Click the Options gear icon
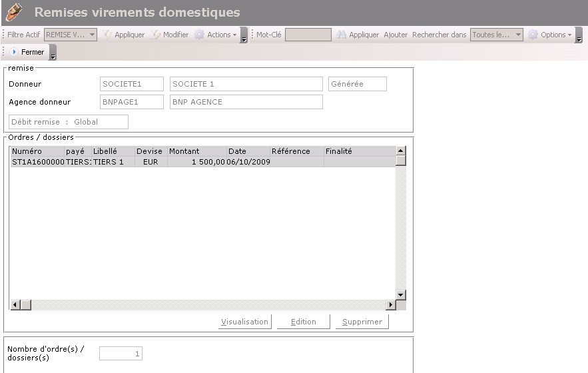588x373 pixels. tap(533, 35)
